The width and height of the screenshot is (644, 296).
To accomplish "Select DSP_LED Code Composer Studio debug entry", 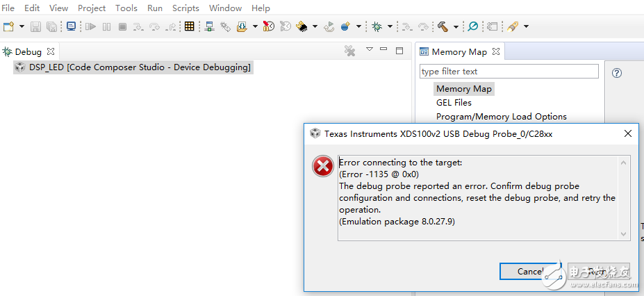I will point(133,67).
